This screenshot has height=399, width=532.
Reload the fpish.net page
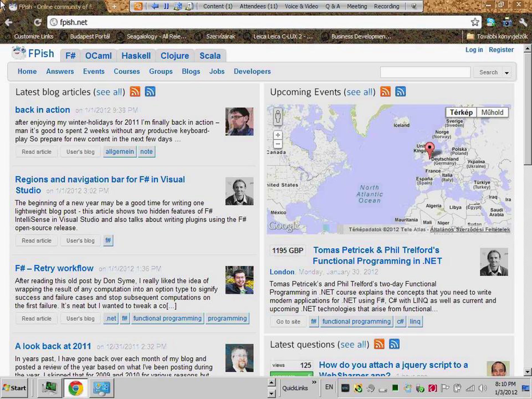(x=37, y=22)
